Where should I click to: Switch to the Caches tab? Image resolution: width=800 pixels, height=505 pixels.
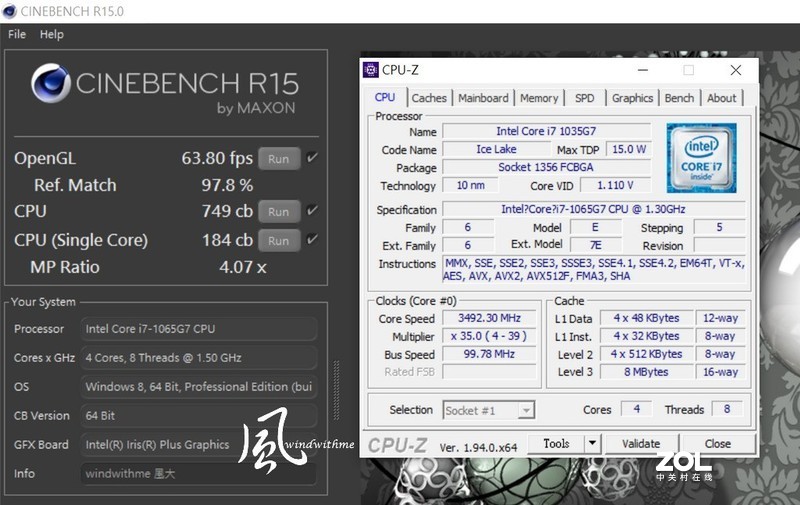(x=429, y=98)
